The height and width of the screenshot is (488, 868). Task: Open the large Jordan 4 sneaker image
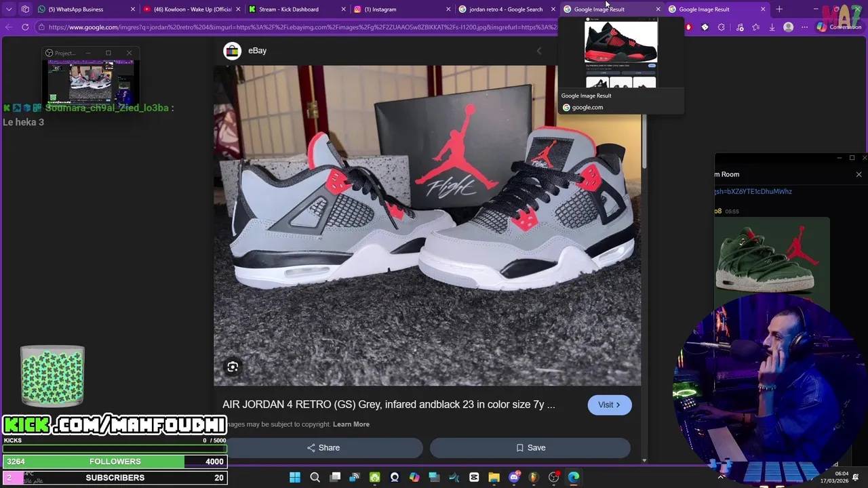coord(427,225)
